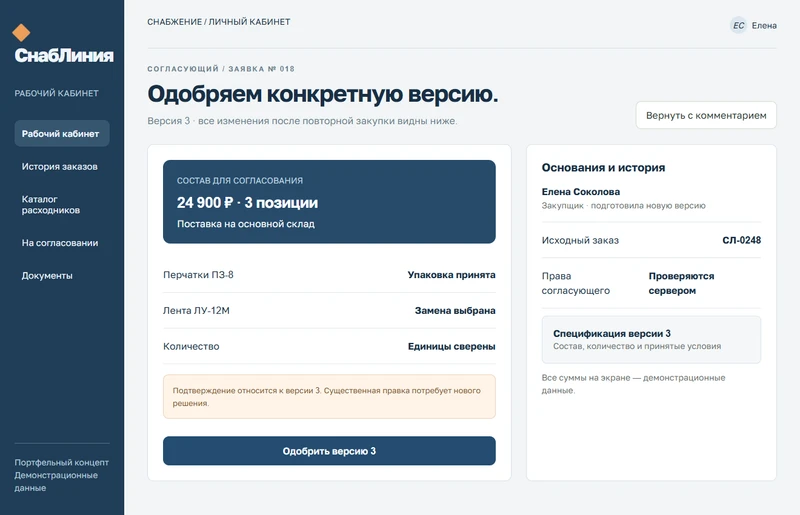Screen dimensions: 800x515
Task: Click Проверяются сервером value
Action: [x=681, y=283]
